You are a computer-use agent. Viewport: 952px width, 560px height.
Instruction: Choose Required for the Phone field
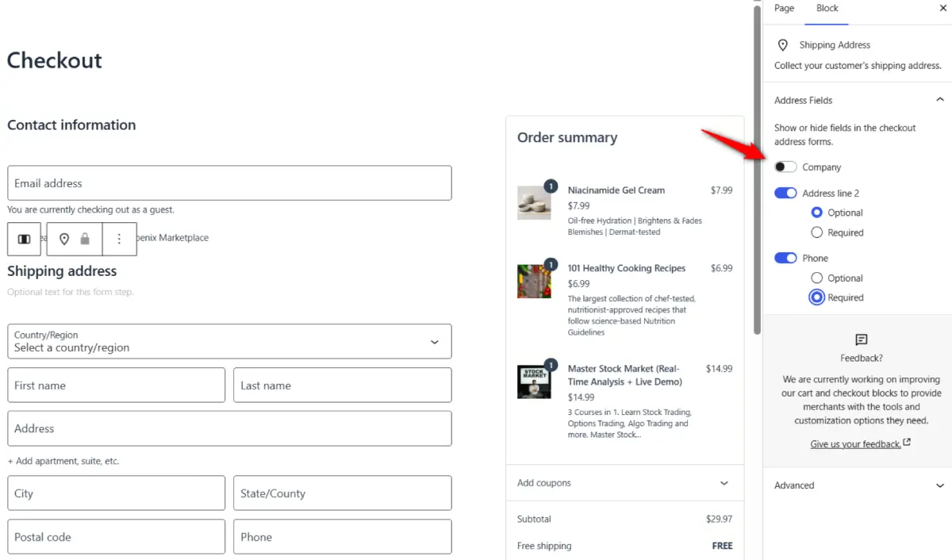pos(817,297)
